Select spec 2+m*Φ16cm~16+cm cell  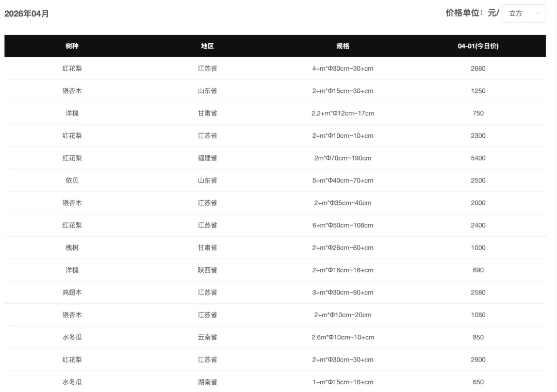pyautogui.click(x=343, y=270)
